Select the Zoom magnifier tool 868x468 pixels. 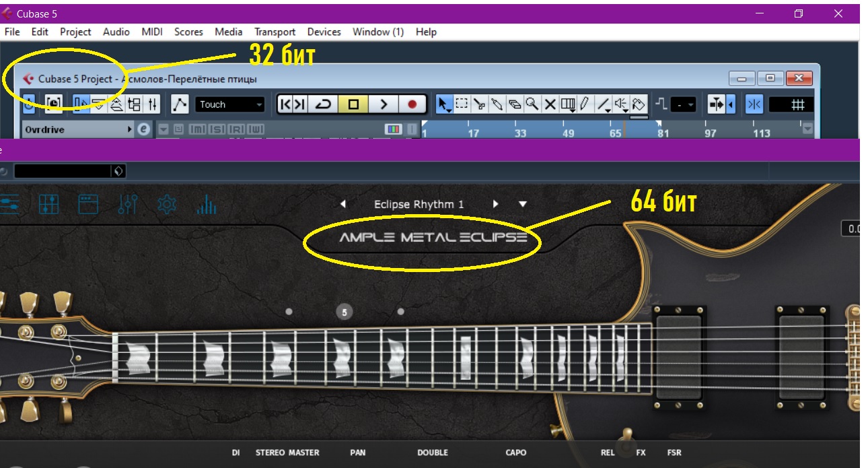pos(532,104)
